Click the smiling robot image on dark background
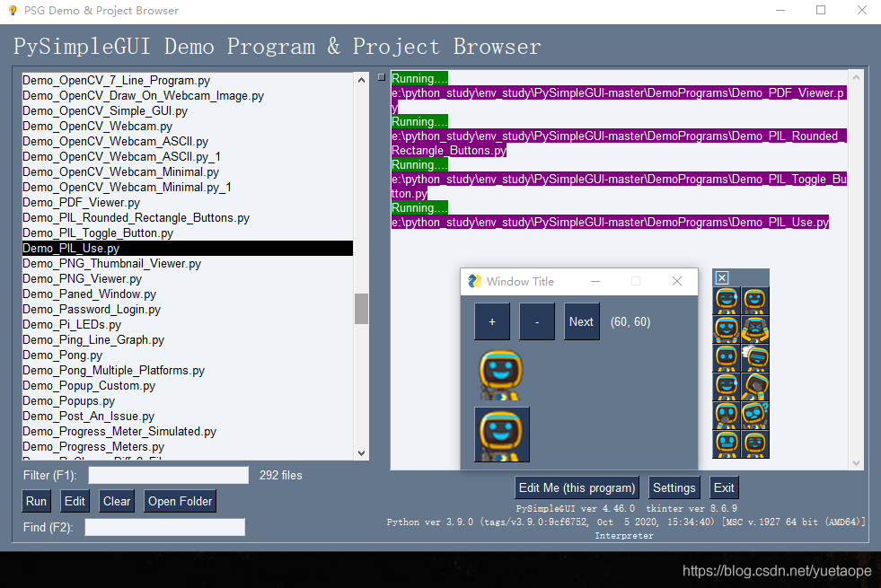Viewport: 881px width, 588px height. [x=502, y=434]
